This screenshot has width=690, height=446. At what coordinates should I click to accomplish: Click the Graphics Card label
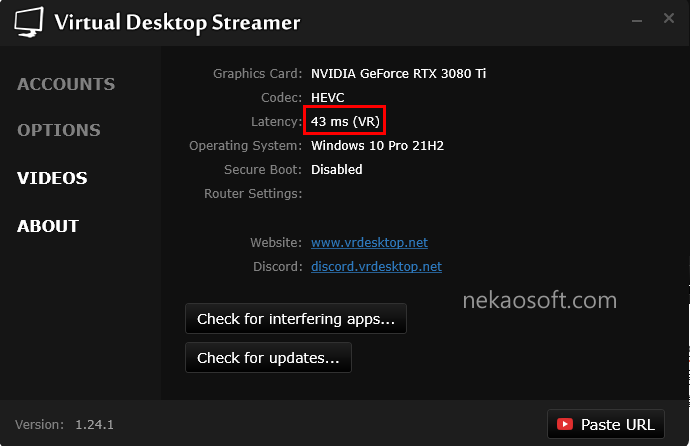click(257, 73)
